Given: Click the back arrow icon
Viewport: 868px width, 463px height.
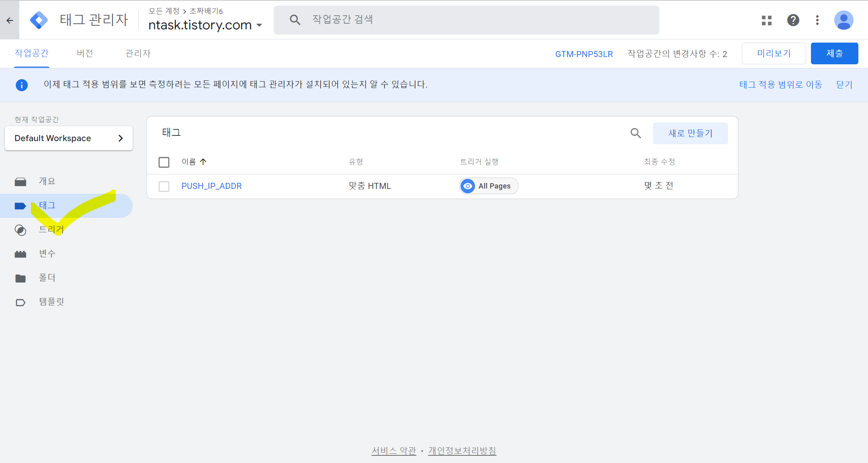Looking at the screenshot, I should [x=10, y=20].
